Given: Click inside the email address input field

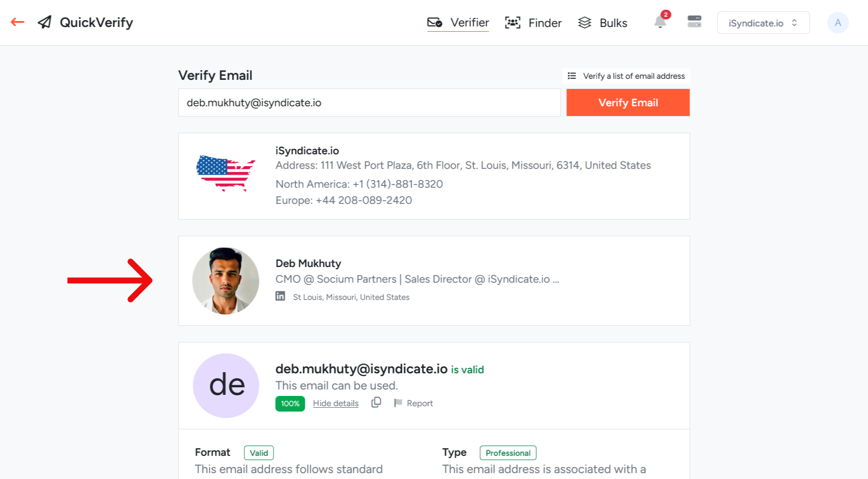Looking at the screenshot, I should (x=369, y=102).
